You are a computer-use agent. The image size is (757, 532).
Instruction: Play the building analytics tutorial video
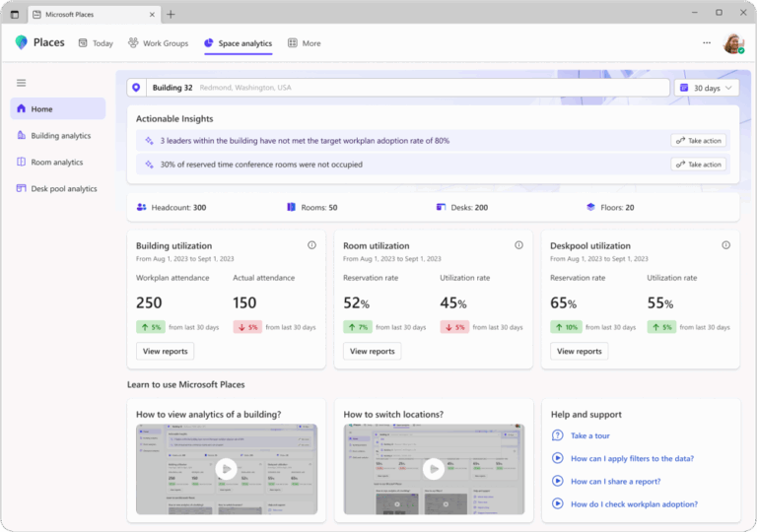point(226,469)
